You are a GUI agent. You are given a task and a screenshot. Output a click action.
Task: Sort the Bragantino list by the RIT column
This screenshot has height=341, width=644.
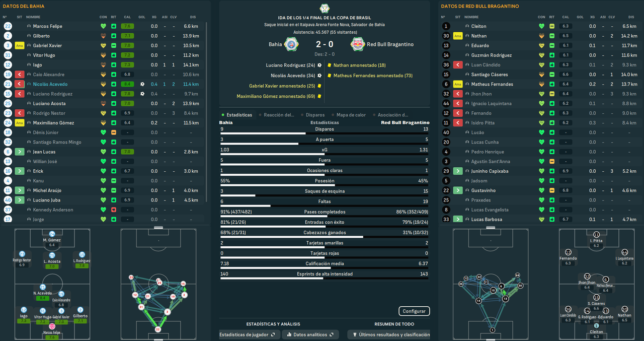pyautogui.click(x=552, y=17)
